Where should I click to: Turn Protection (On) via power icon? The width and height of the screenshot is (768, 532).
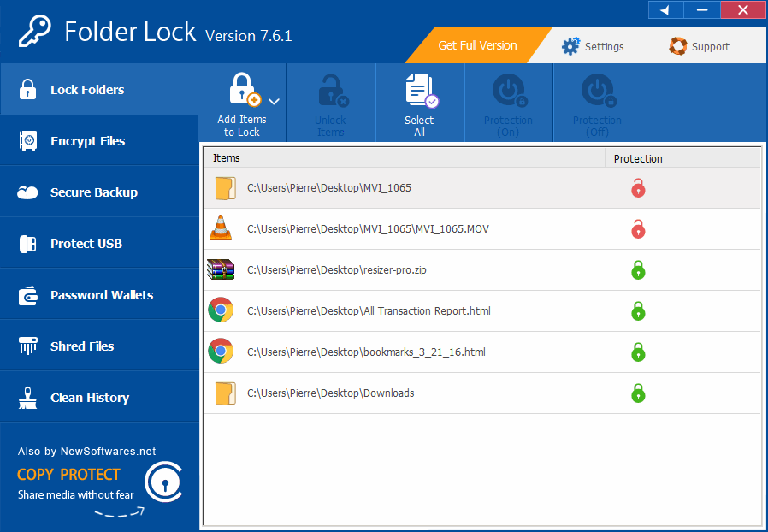pyautogui.click(x=510, y=90)
